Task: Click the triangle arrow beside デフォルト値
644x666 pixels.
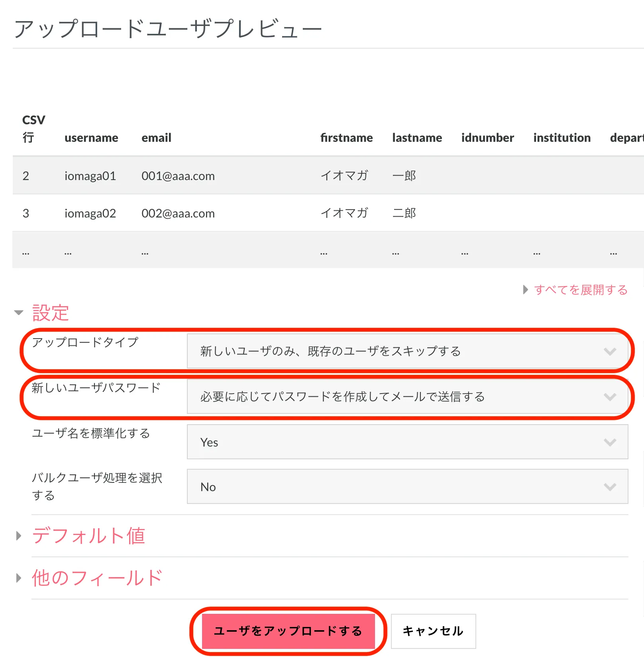Action: click(x=19, y=536)
